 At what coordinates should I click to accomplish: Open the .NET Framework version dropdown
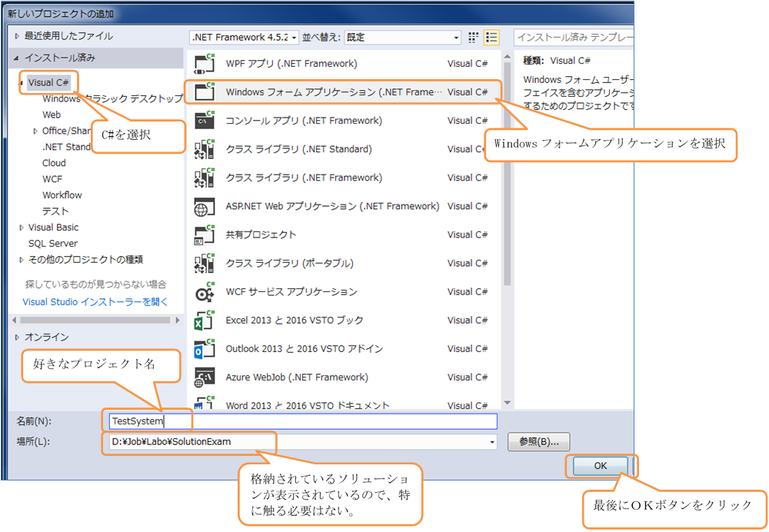click(245, 37)
